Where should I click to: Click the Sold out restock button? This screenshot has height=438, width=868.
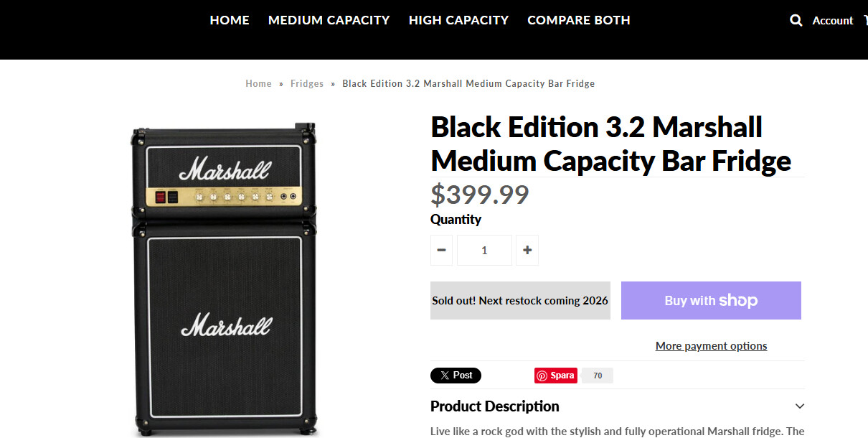pos(520,300)
